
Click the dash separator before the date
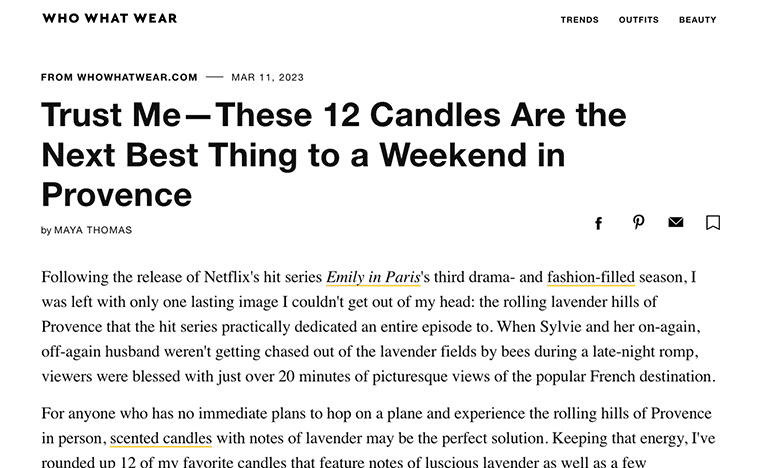(214, 77)
